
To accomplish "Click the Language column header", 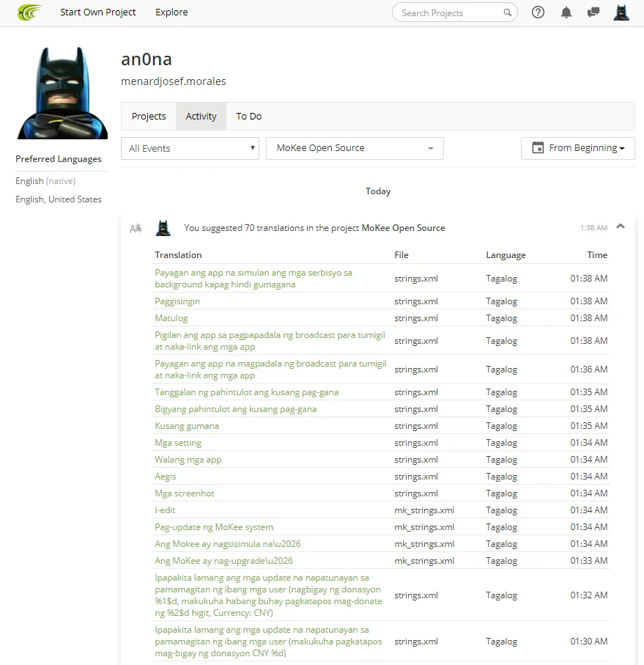I will click(x=506, y=255).
